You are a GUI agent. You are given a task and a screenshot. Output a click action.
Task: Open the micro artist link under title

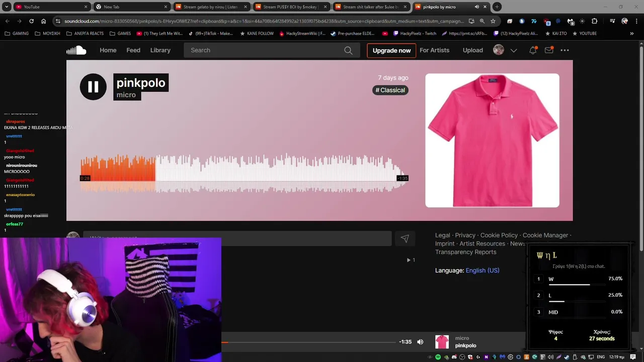[126, 95]
